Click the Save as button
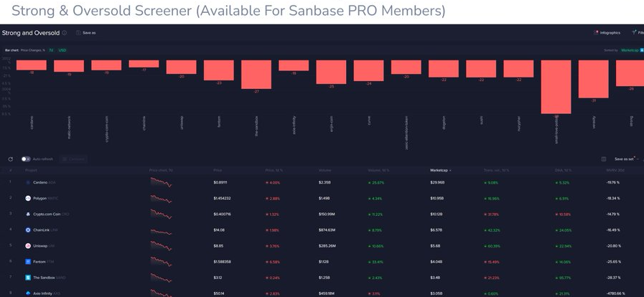Viewport: 644px width, 297px height. (86, 33)
